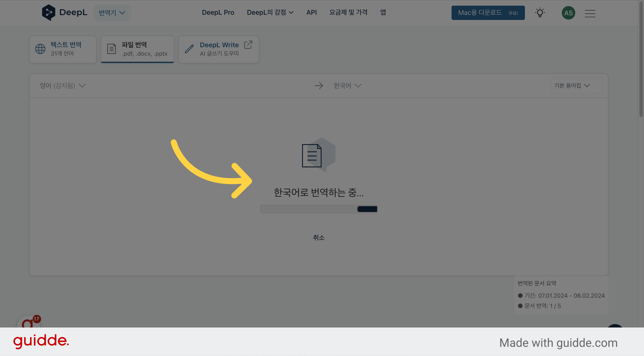
Task: Go to DeepL Pro page
Action: click(x=218, y=13)
